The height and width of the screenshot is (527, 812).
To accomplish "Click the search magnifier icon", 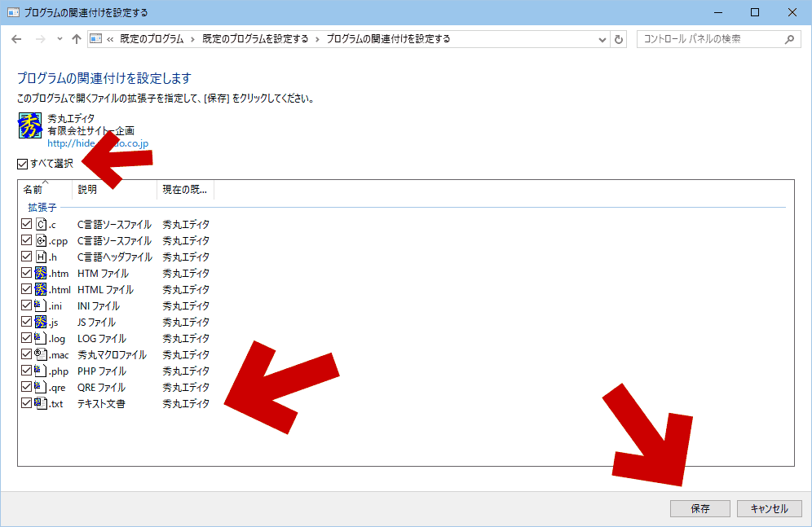I will (788, 38).
